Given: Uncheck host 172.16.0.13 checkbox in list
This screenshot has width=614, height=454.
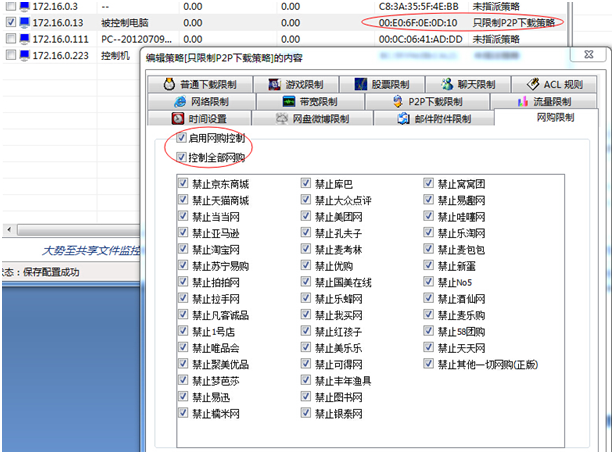Looking at the screenshot, I should pos(11,22).
